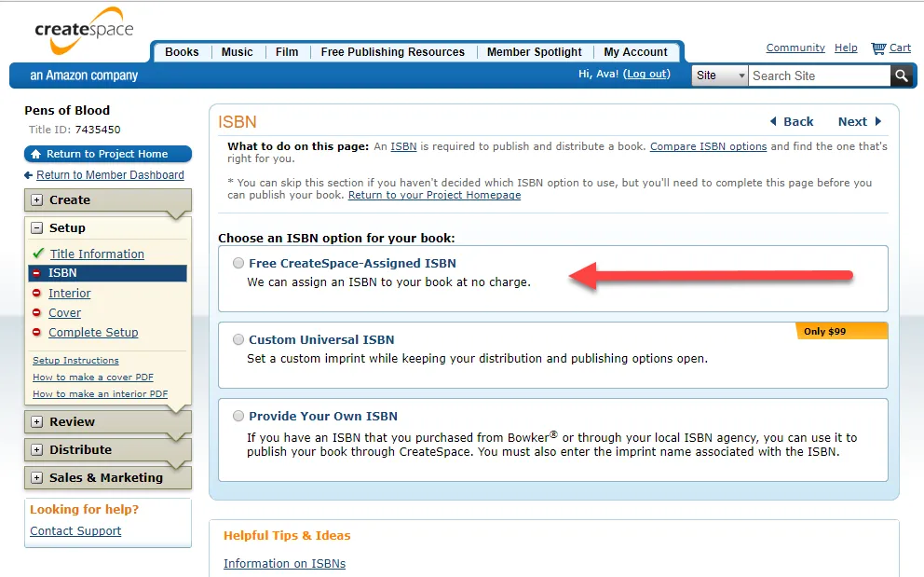Click the Free CreateSpace-Assigned ISBN heading text
Viewport: 924px width, 577px height.
(x=352, y=263)
